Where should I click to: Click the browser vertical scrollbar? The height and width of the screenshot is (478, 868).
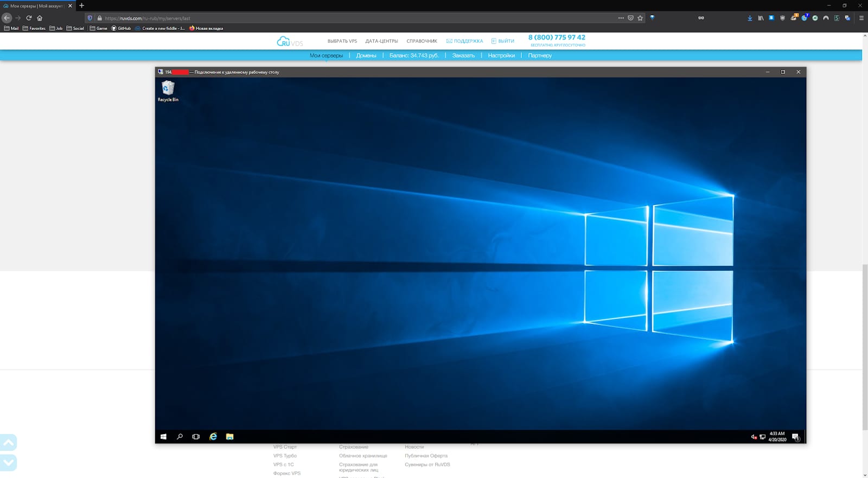[x=865, y=347]
